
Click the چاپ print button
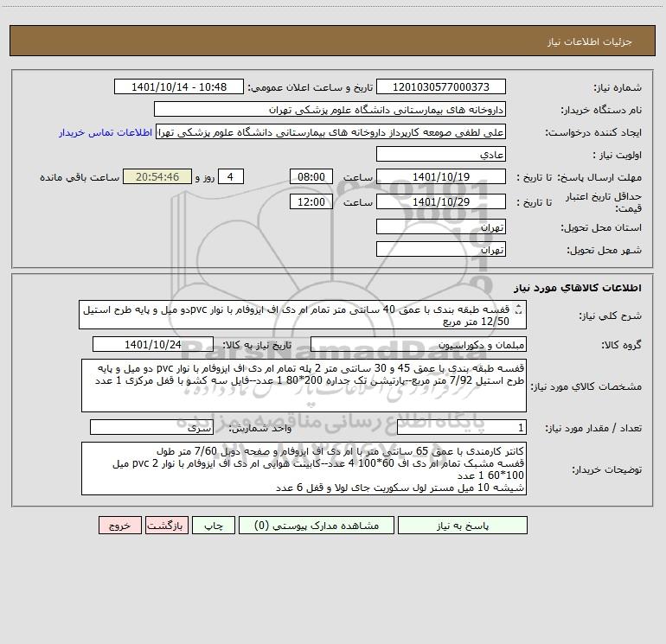[x=214, y=526]
